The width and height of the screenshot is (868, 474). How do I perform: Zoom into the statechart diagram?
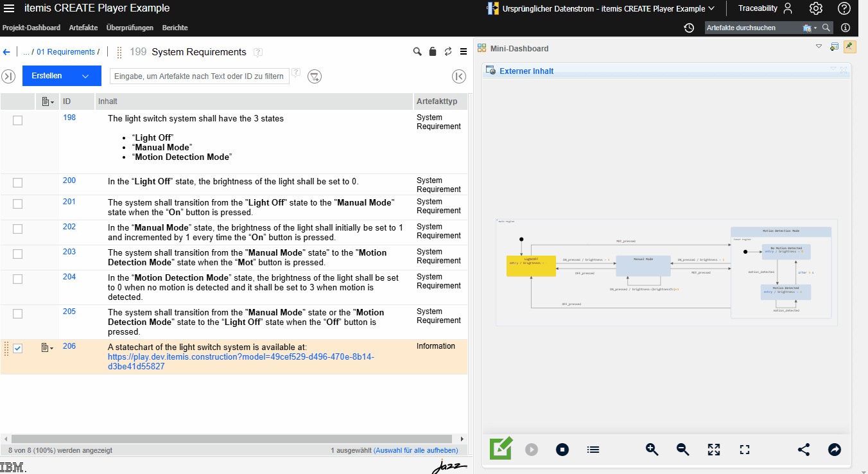pyautogui.click(x=652, y=450)
